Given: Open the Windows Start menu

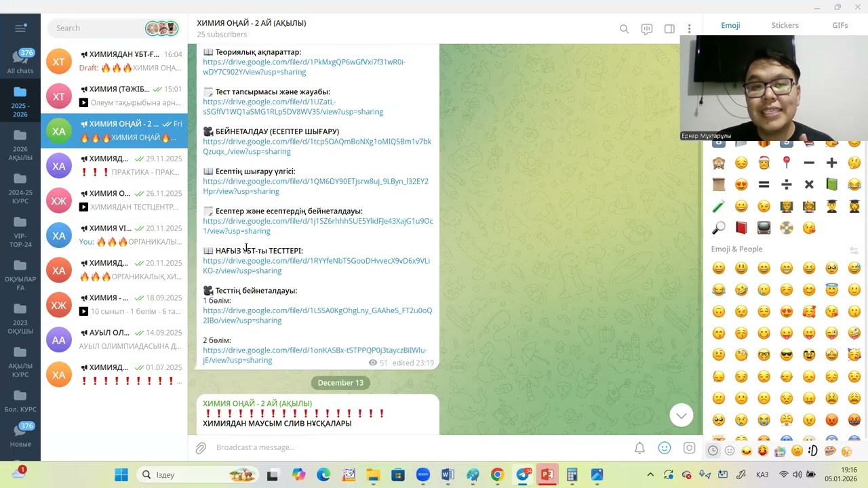Looking at the screenshot, I should tap(121, 474).
